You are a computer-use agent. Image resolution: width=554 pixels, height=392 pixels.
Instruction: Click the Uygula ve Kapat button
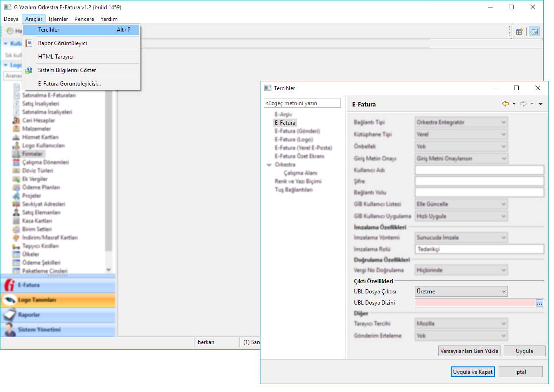473,372
